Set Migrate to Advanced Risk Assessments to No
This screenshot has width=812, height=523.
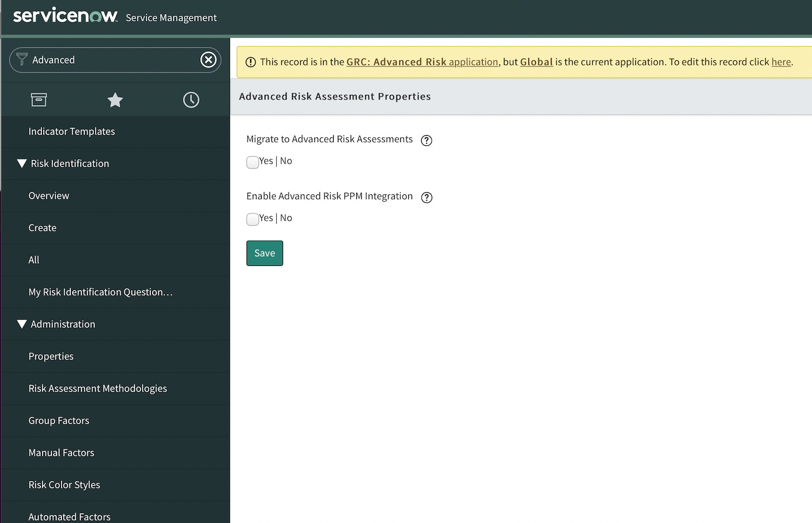click(x=286, y=160)
